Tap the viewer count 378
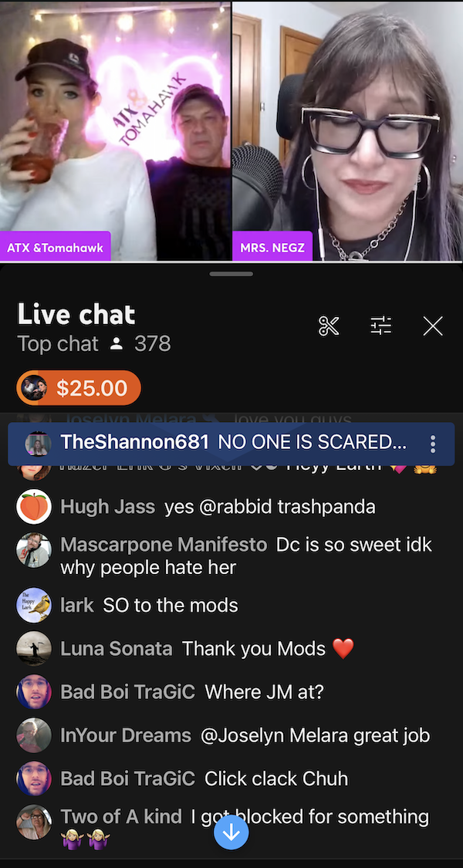 click(x=152, y=344)
